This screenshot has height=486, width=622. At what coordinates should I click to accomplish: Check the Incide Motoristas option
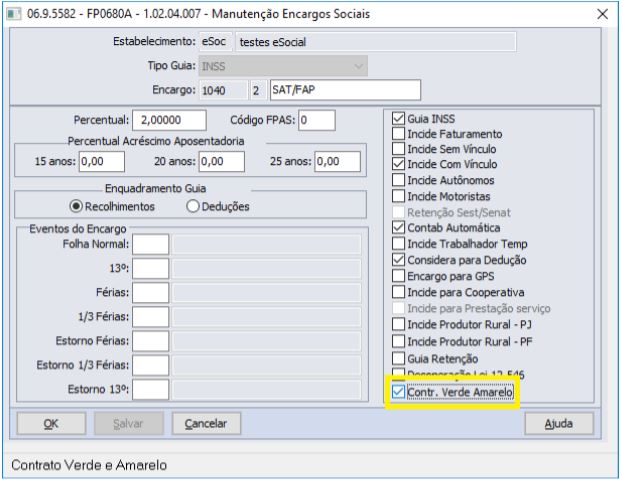click(x=398, y=196)
